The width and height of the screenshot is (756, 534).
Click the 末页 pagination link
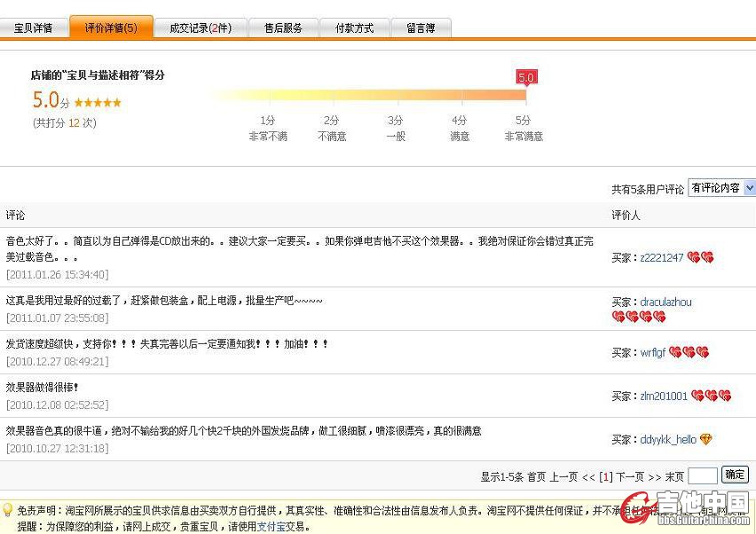tap(674, 477)
